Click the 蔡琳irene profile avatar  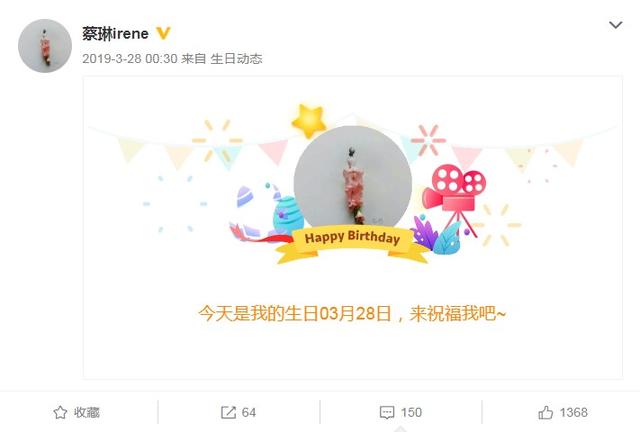(45, 46)
